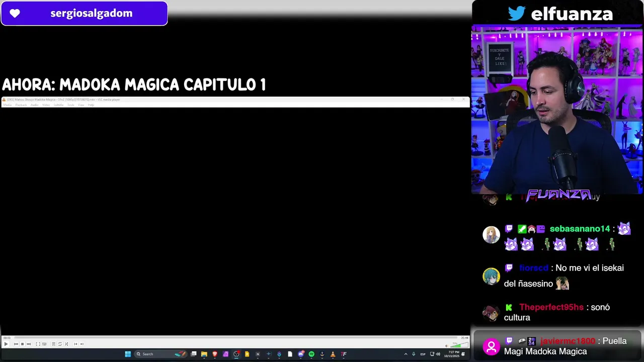Open OBS Studio from taskbar
644x362 pixels.
coord(236,354)
